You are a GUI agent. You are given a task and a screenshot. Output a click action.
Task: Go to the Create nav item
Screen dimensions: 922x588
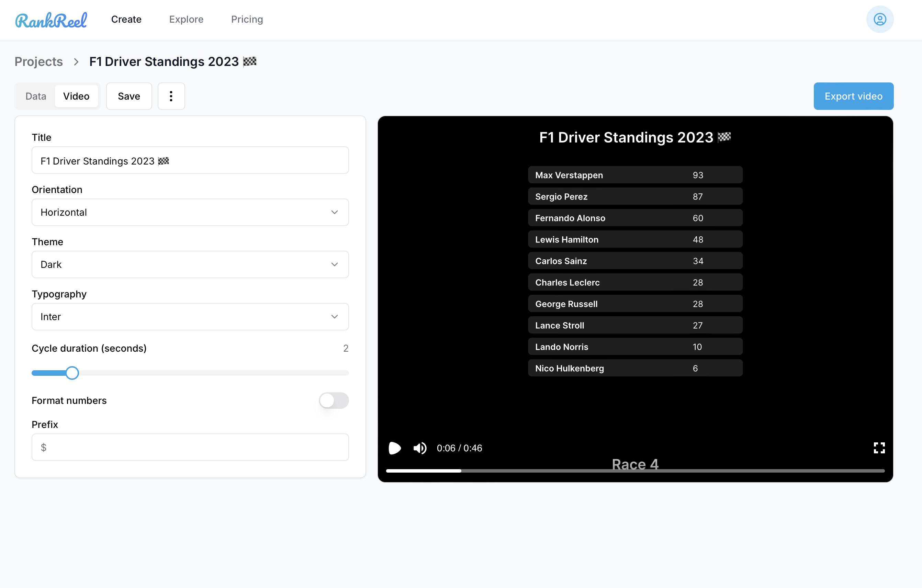click(x=126, y=19)
